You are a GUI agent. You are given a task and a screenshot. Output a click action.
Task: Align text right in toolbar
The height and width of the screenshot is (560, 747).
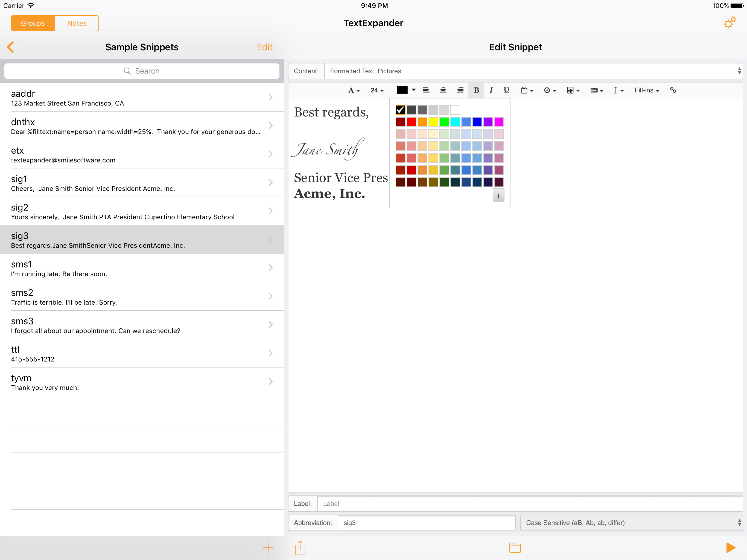click(460, 90)
